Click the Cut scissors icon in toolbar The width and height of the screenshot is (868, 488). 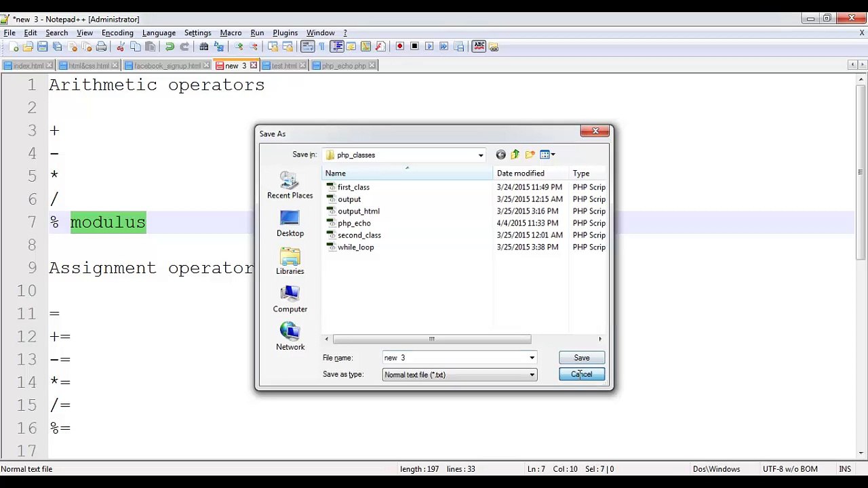121,47
